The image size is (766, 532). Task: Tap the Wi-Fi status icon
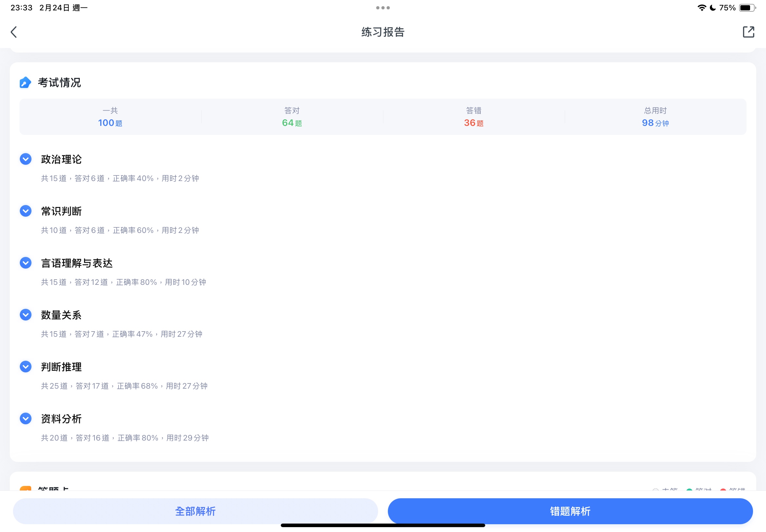(x=701, y=8)
